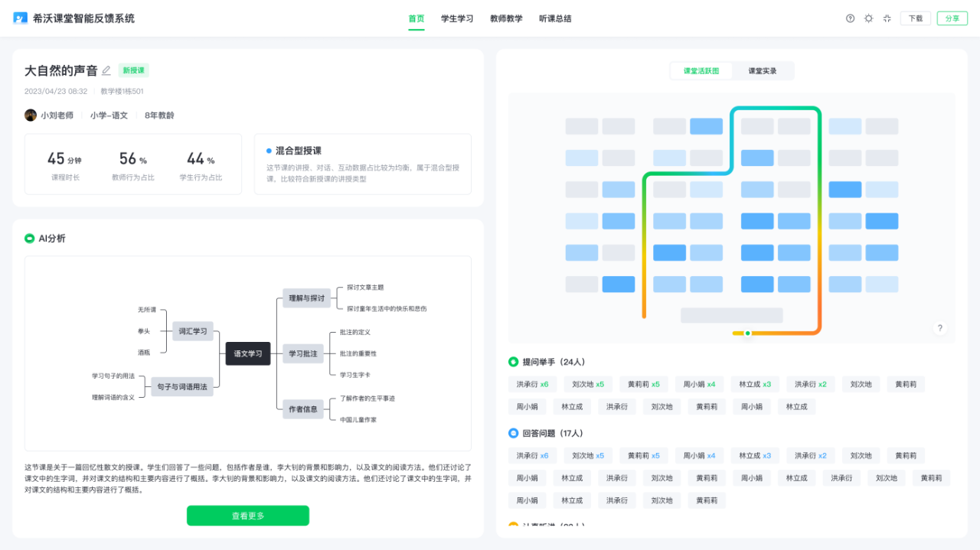Image resolution: width=980 pixels, height=550 pixels.
Task: Open the 教师教学 tab
Action: tap(506, 18)
